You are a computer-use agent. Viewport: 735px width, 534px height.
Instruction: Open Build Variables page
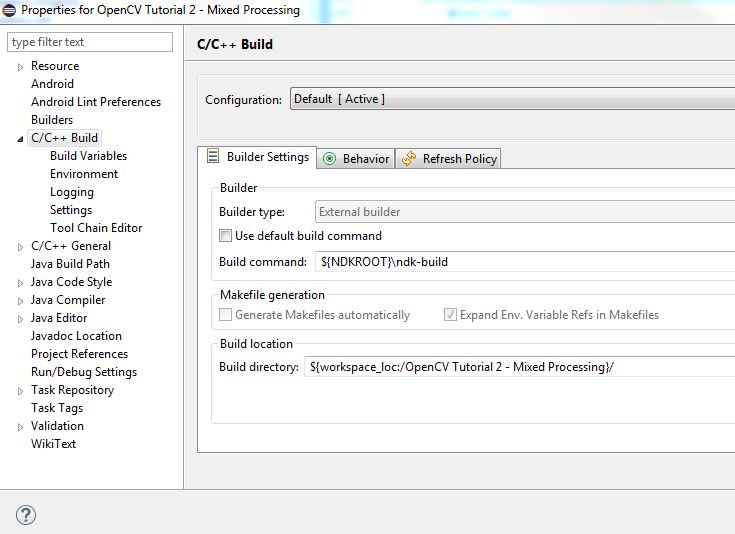pyautogui.click(x=89, y=156)
